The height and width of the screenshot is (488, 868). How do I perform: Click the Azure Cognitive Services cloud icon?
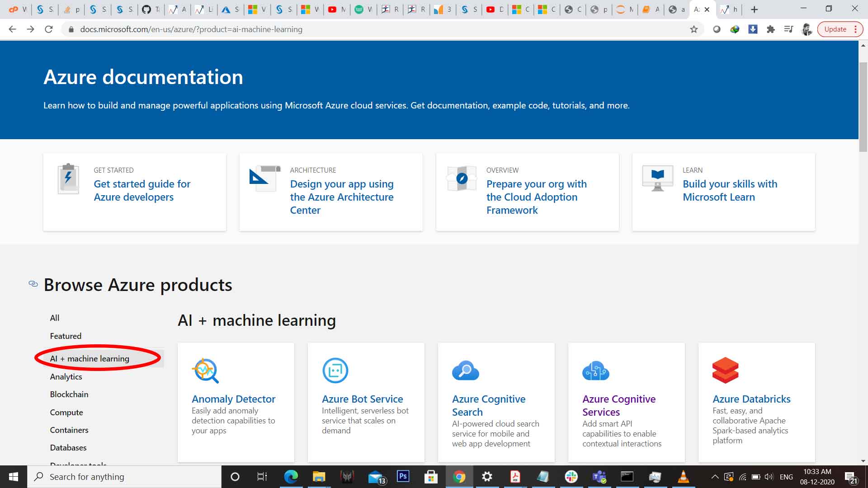click(x=595, y=371)
